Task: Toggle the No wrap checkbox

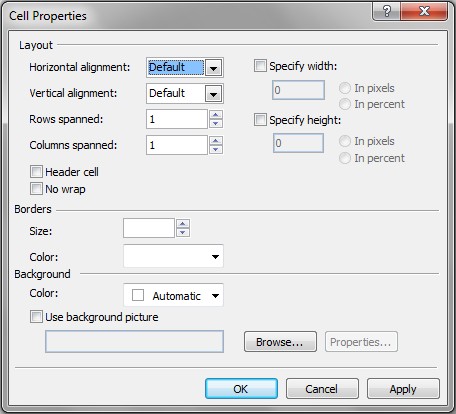Action: click(36, 189)
